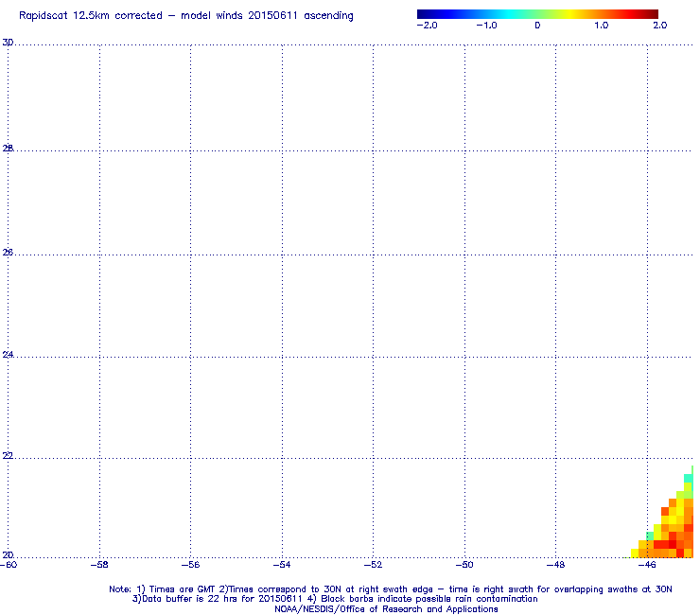Click the '2.0' color bar label
Viewport: 700px width, 615px height.
coord(660,26)
